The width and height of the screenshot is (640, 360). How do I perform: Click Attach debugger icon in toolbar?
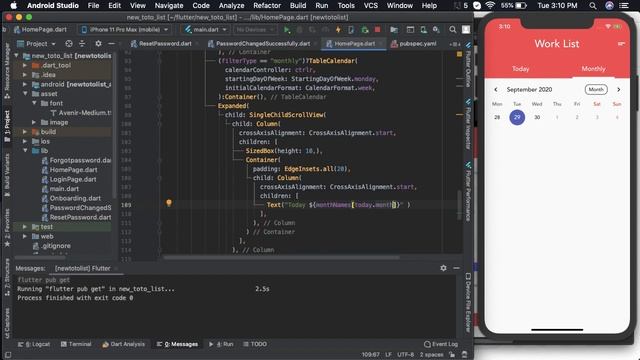click(x=364, y=30)
